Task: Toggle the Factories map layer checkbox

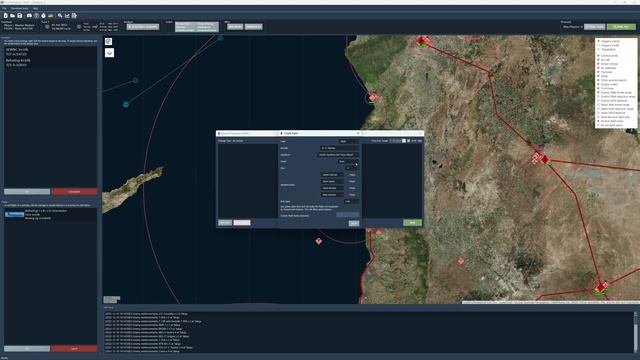Action: [598, 72]
